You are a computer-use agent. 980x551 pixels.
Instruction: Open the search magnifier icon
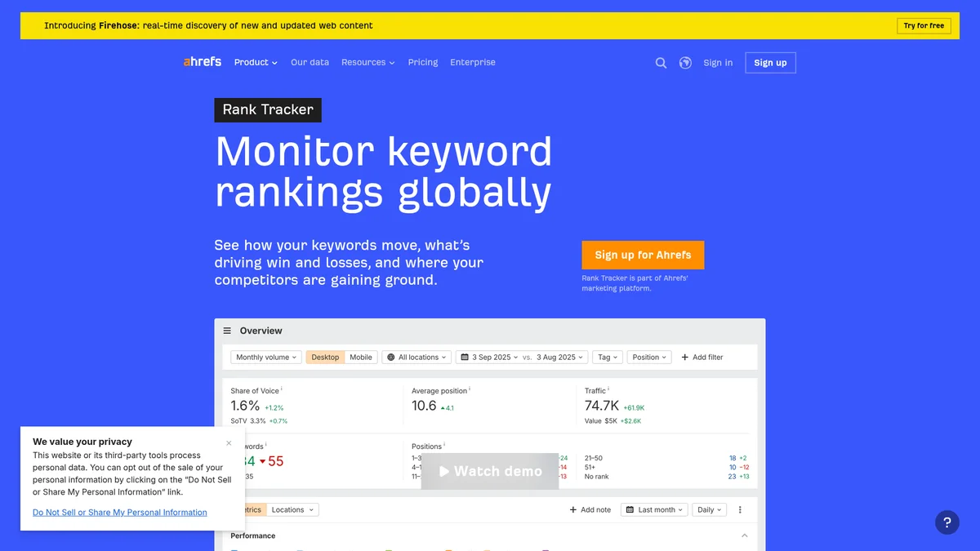tap(661, 63)
